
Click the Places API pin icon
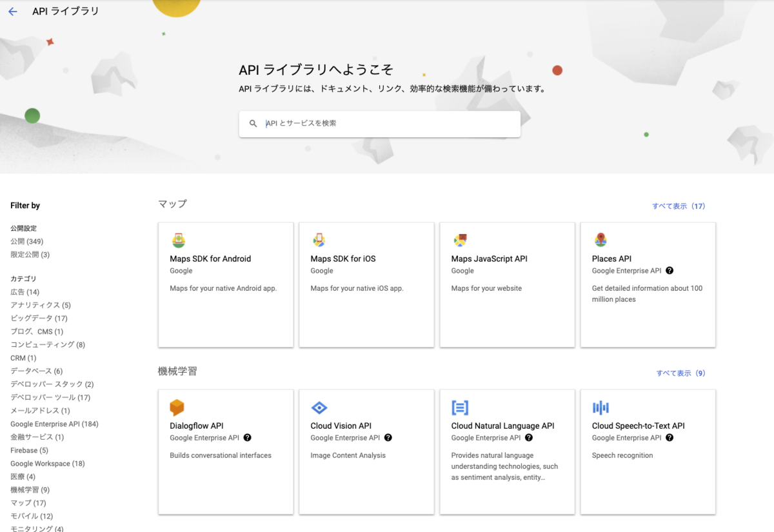pos(600,240)
